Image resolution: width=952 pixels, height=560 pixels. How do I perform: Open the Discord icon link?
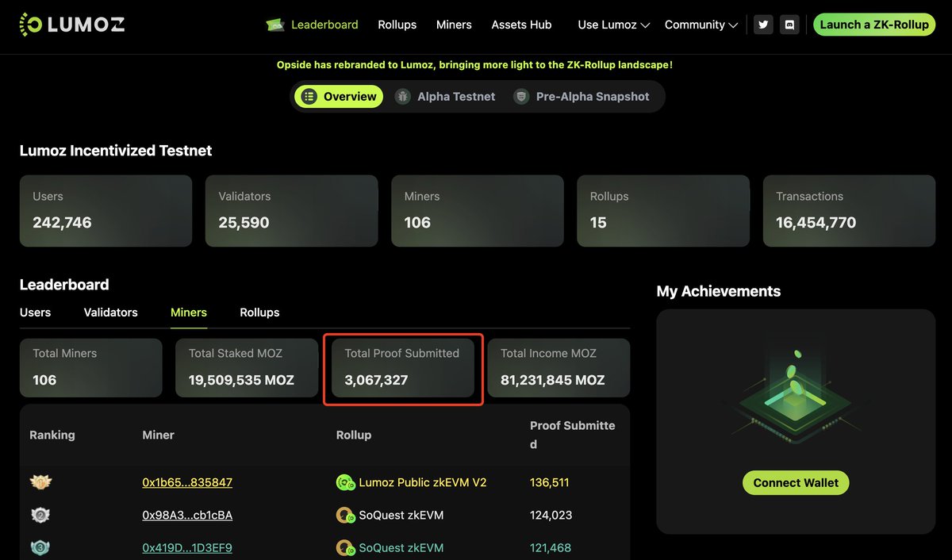click(x=789, y=25)
